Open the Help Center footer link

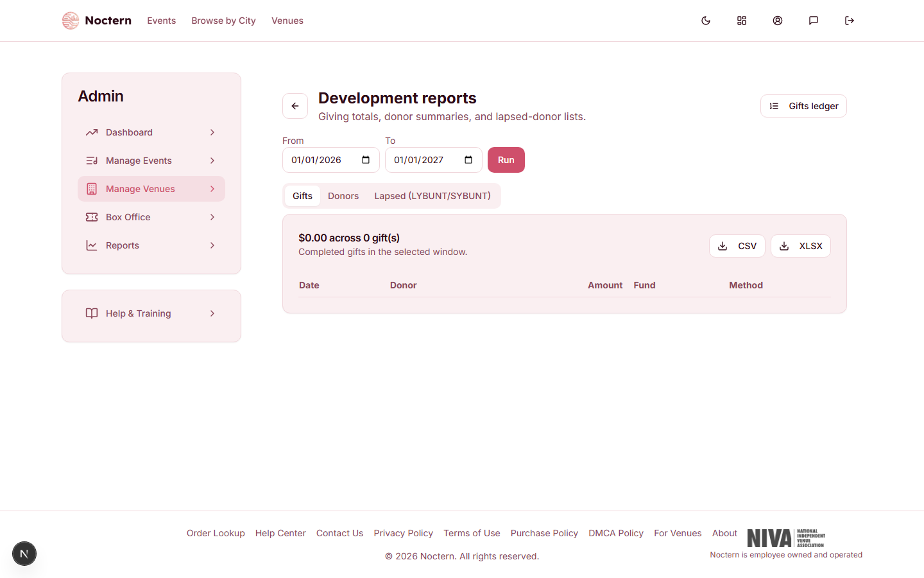click(x=280, y=533)
